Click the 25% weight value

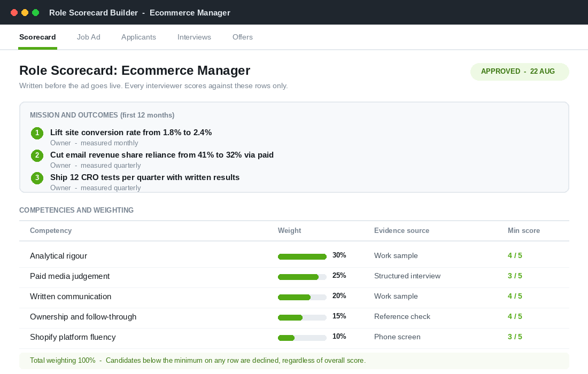coord(339,276)
